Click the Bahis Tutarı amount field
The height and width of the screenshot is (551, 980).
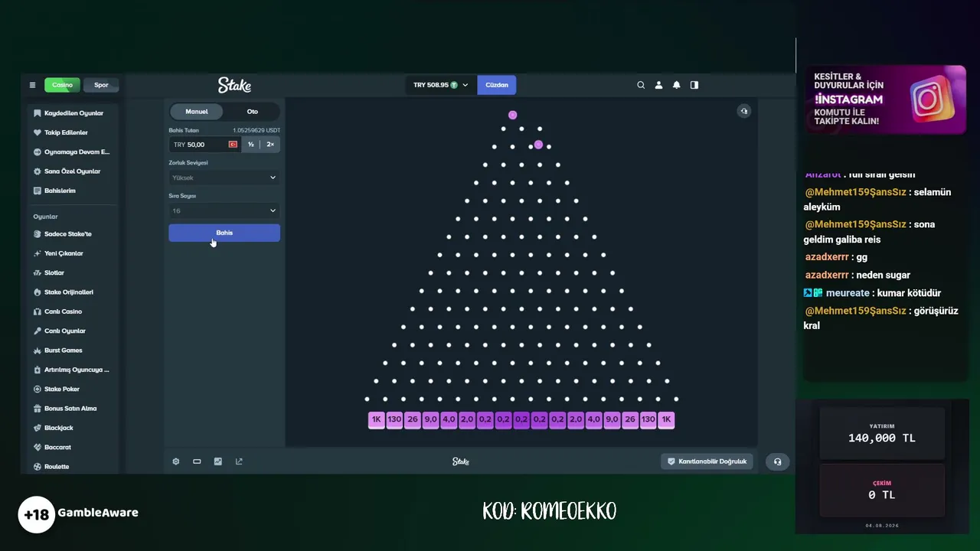pyautogui.click(x=205, y=145)
